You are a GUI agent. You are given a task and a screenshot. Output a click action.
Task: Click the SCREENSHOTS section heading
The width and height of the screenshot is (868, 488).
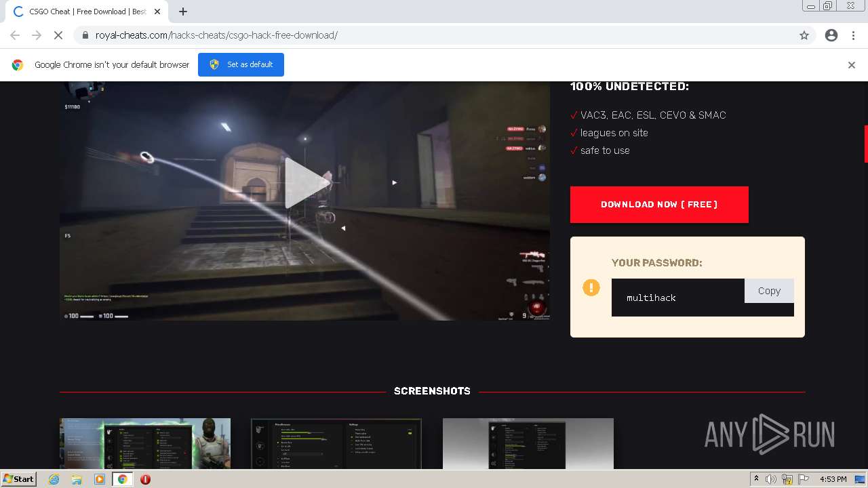point(432,391)
